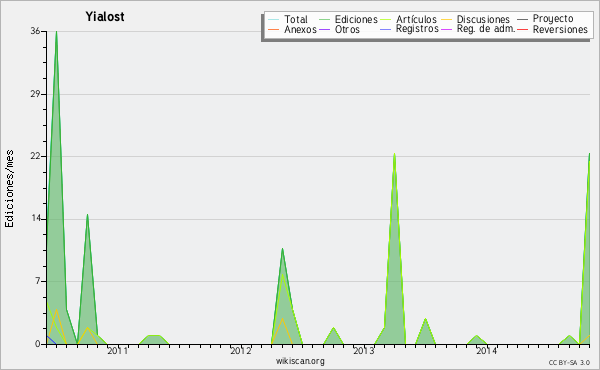This screenshot has width=600, height=370.
Task: Click the 2012 x-axis label
Action: 241,350
